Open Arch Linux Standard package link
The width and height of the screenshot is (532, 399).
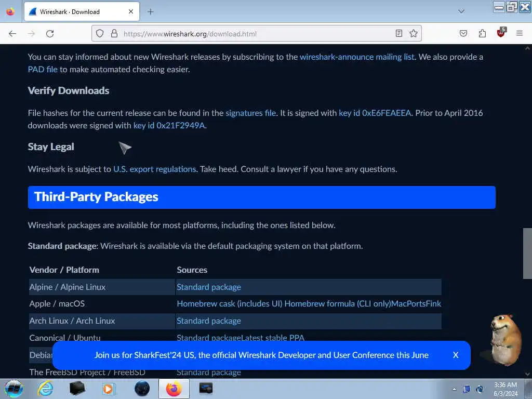pyautogui.click(x=209, y=321)
